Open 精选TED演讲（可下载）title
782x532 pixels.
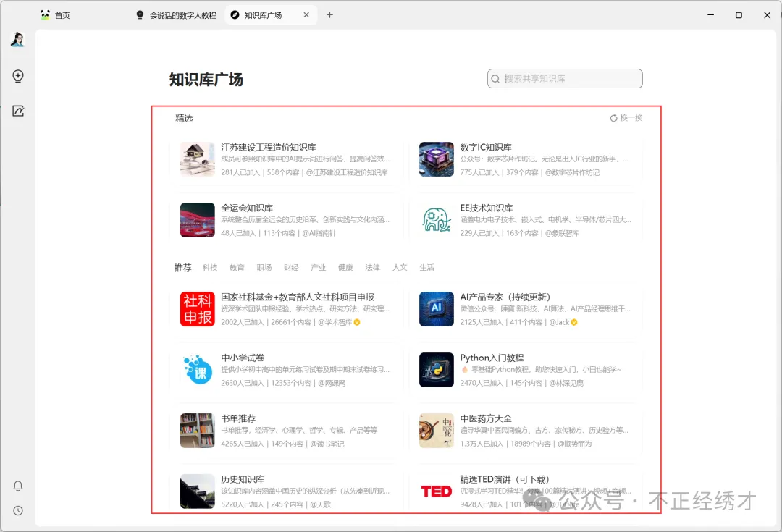[x=505, y=480]
